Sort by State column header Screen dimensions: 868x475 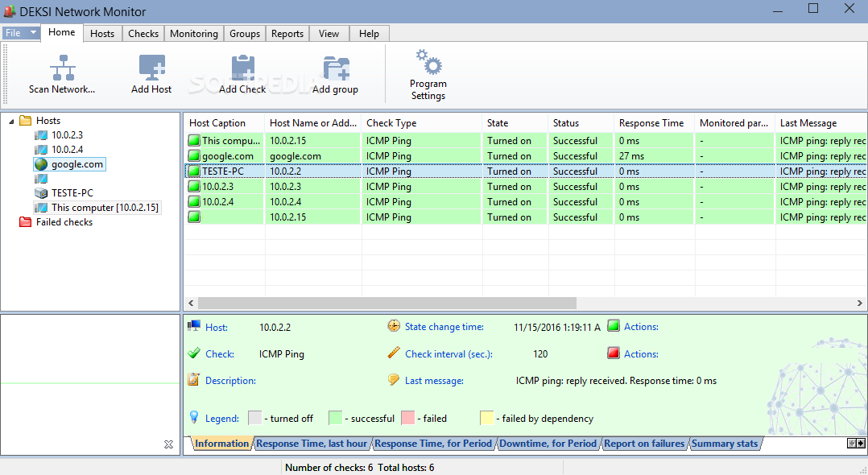[x=515, y=123]
